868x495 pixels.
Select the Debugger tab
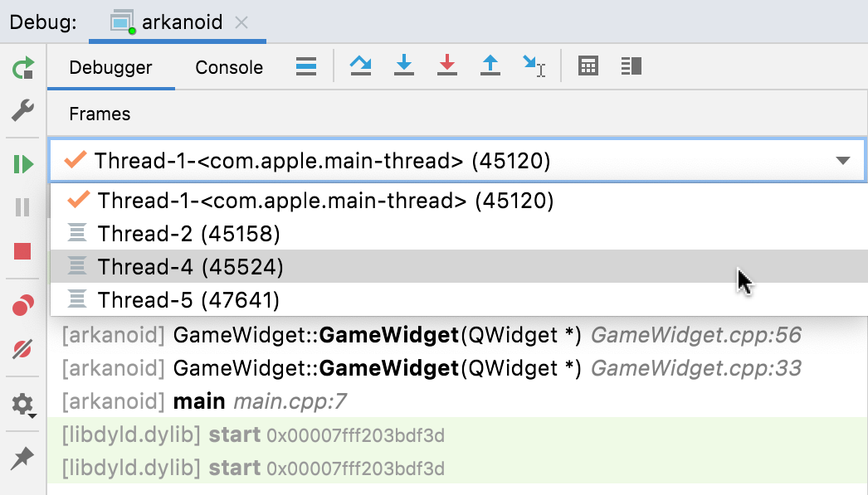[110, 67]
